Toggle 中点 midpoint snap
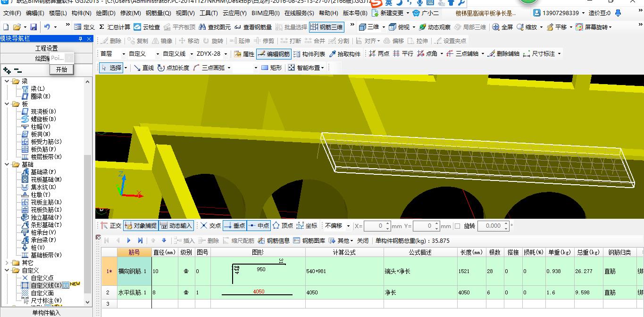The height and width of the screenshot is (317, 644). click(x=259, y=226)
